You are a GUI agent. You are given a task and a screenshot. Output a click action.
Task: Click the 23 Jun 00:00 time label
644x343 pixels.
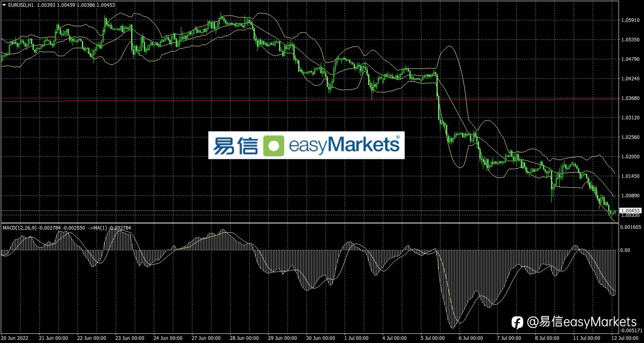click(130, 338)
